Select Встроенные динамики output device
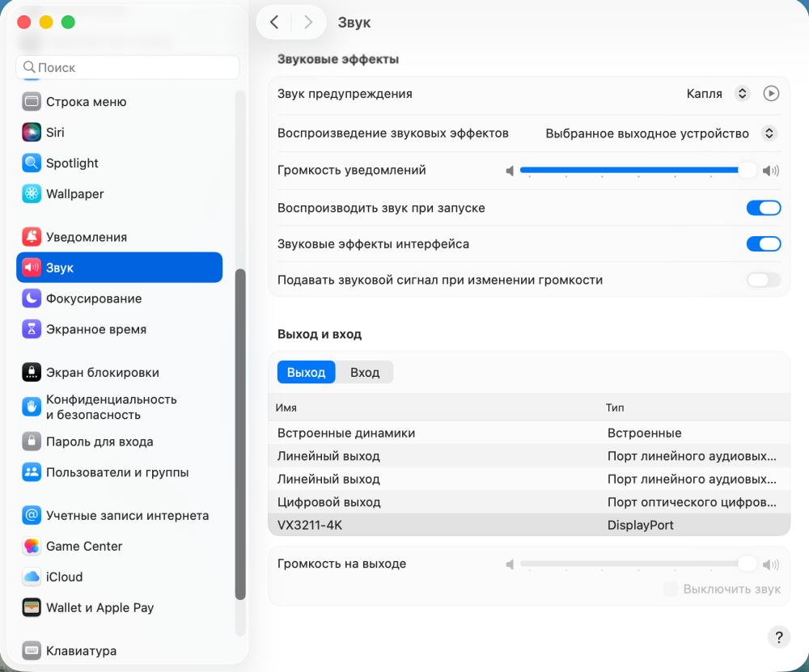 (529, 433)
